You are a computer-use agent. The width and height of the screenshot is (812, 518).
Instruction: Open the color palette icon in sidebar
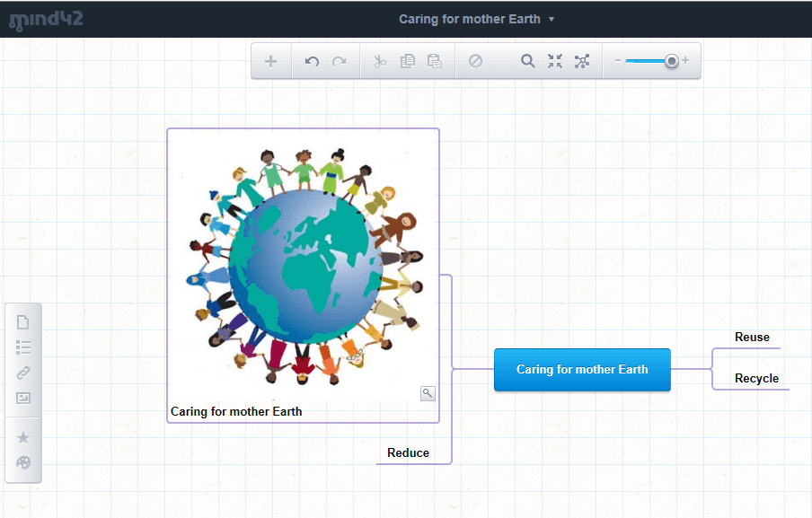click(x=23, y=462)
